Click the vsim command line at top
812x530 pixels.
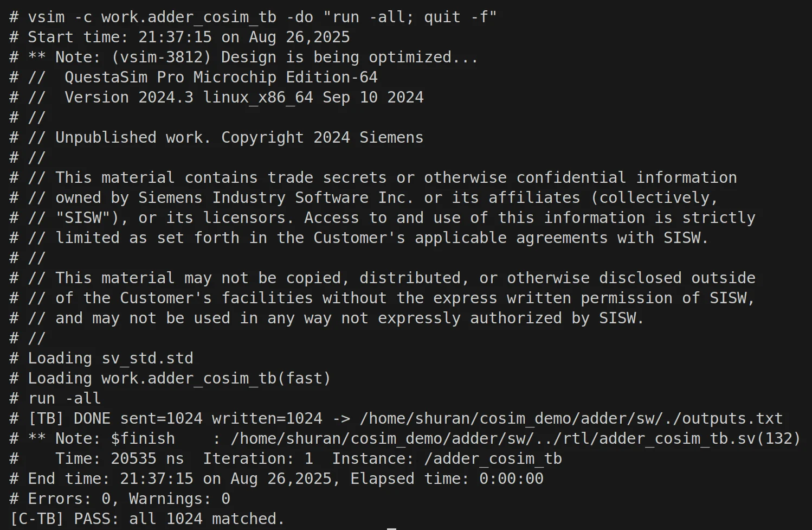[x=253, y=17]
